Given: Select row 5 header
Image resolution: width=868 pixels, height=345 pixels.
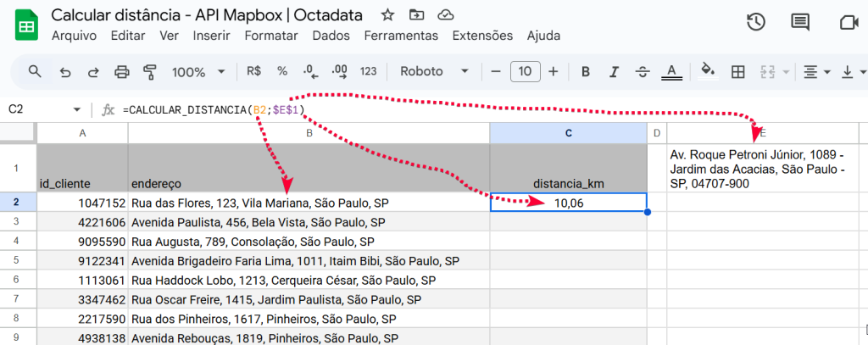Looking at the screenshot, I should tap(18, 260).
